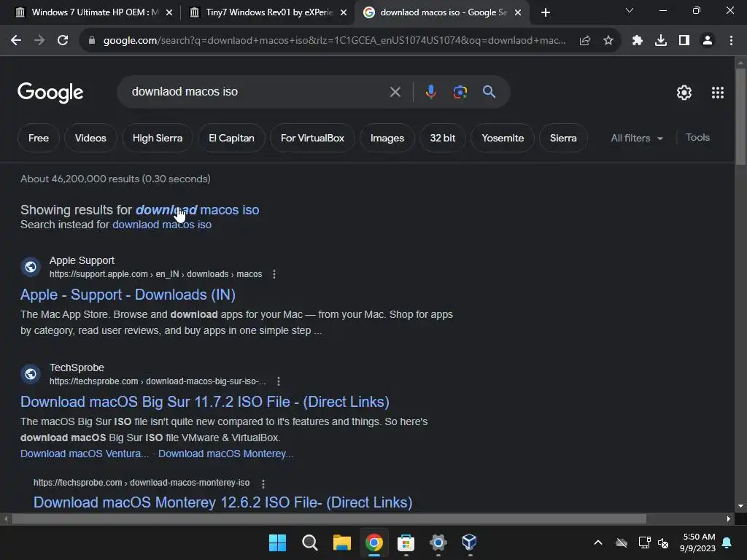Share this page icon in address bar
Viewport: 747px width, 560px height.
tap(585, 41)
